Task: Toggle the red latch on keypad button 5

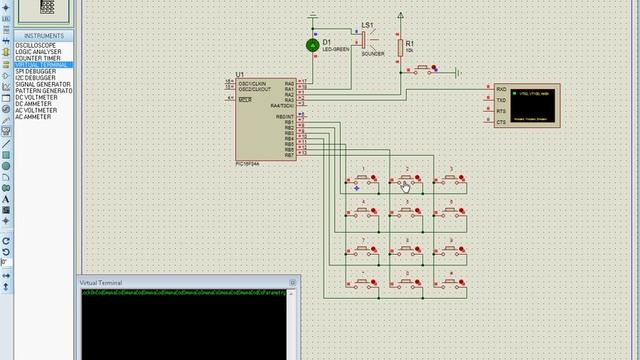Action: (x=418, y=211)
